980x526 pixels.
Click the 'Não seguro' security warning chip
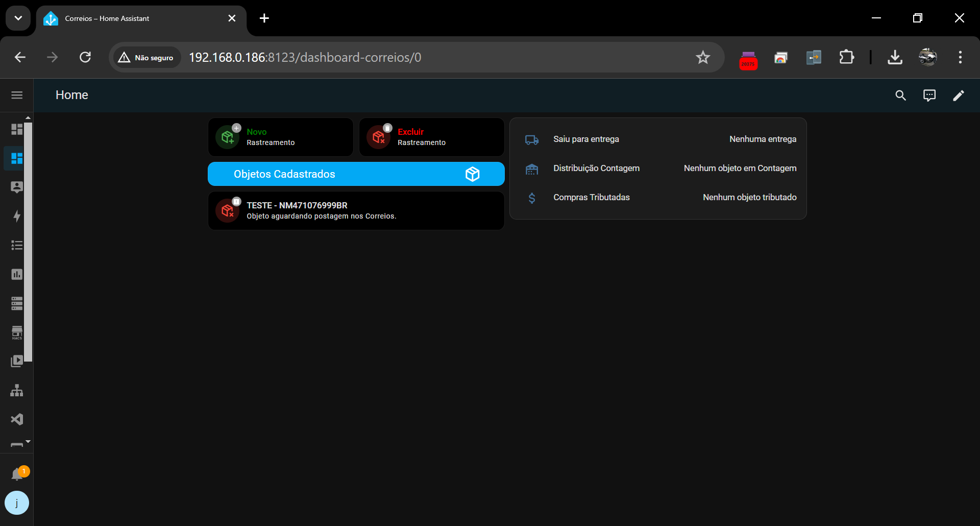click(146, 57)
